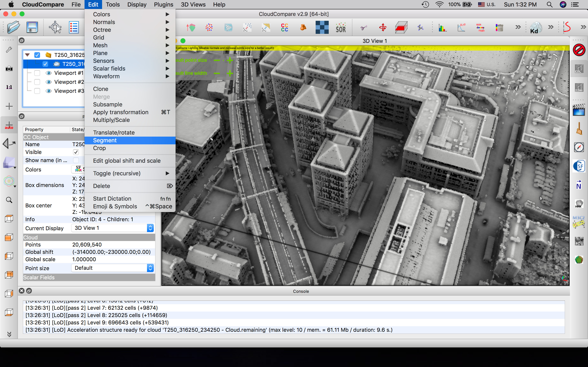The image size is (588, 367).
Task: Open macOS Spotlight search icon
Action: [549, 5]
